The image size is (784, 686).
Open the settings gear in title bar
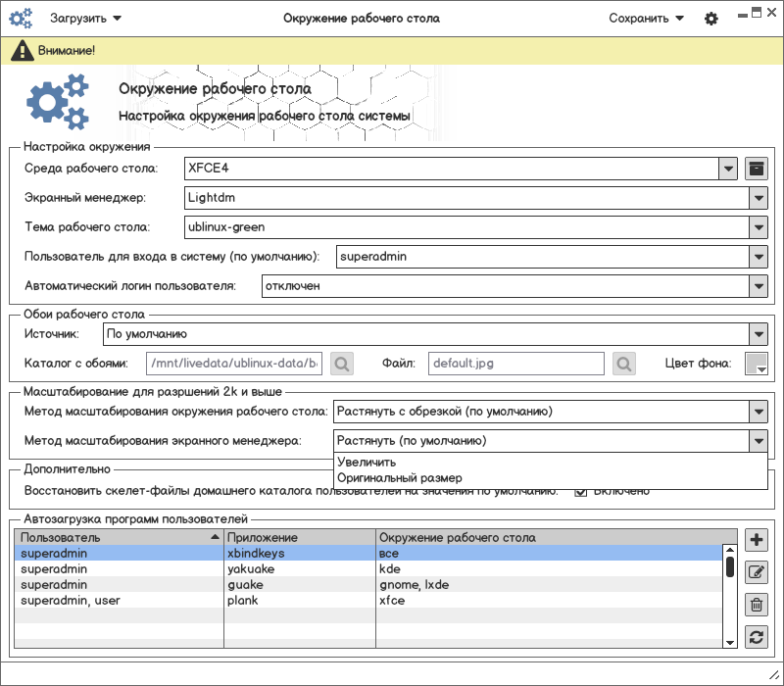711,19
